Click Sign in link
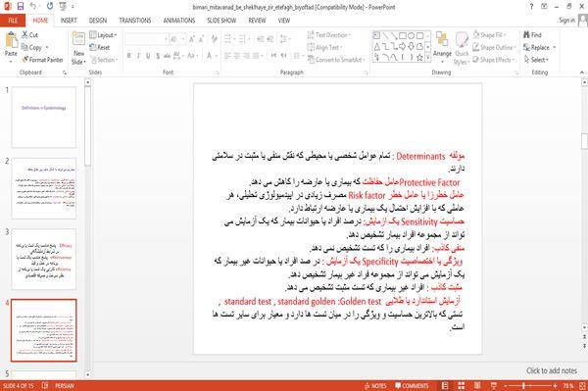588x391 pixels. click(x=566, y=21)
